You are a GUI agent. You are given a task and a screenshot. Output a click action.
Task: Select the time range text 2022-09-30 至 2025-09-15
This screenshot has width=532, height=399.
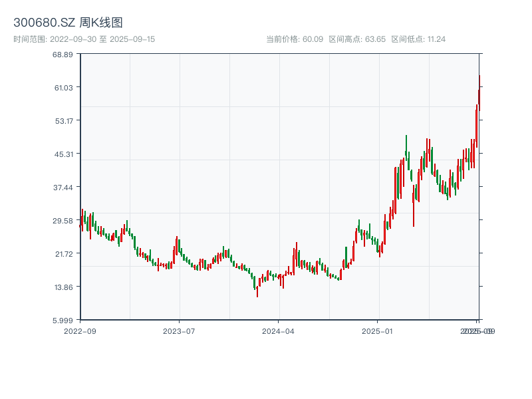point(102,39)
